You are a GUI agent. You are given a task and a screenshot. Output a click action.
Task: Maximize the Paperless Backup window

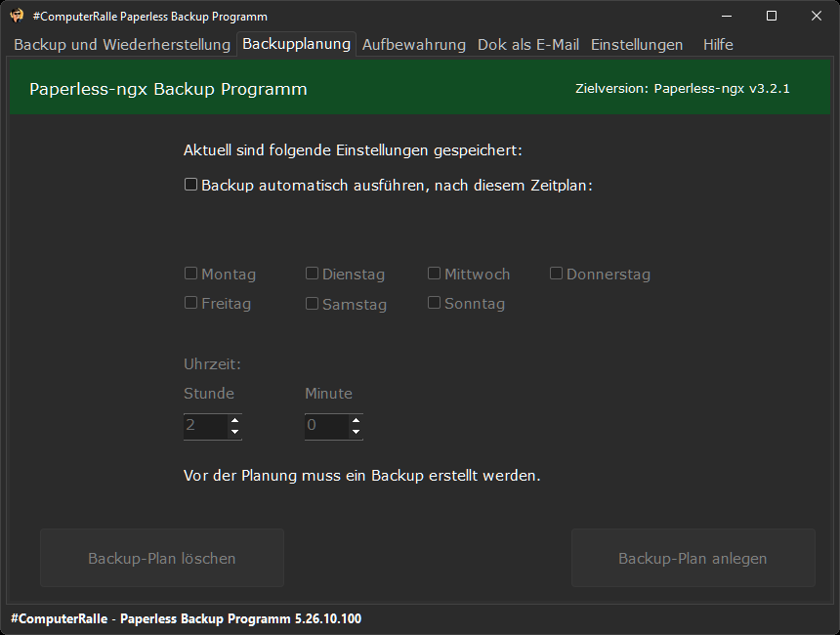772,16
